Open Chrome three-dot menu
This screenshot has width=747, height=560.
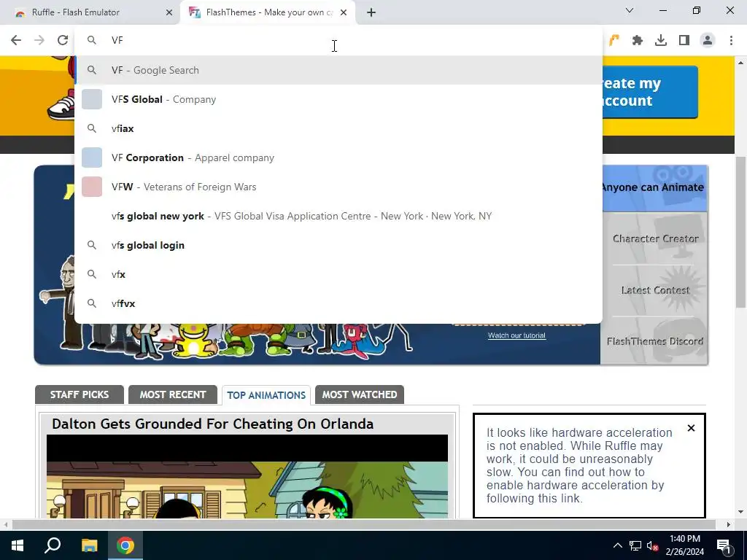pyautogui.click(x=731, y=41)
